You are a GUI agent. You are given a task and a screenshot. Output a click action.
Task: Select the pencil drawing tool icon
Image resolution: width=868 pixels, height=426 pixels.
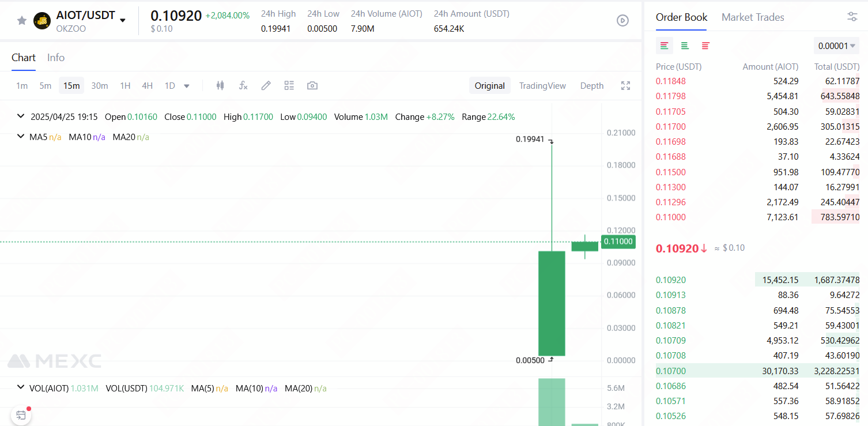[266, 86]
